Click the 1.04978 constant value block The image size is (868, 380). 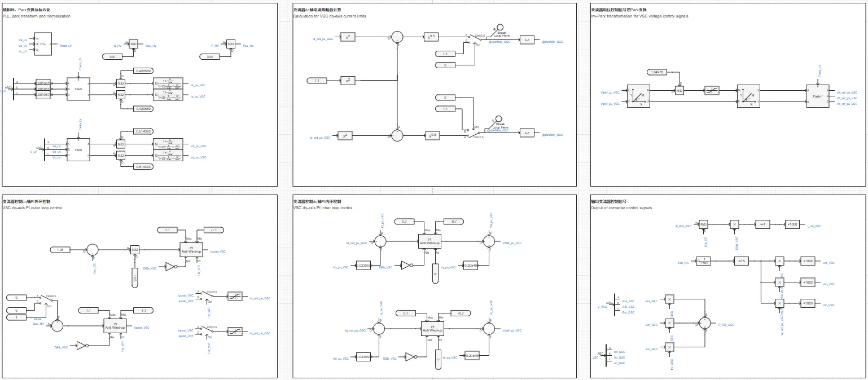click(x=657, y=72)
